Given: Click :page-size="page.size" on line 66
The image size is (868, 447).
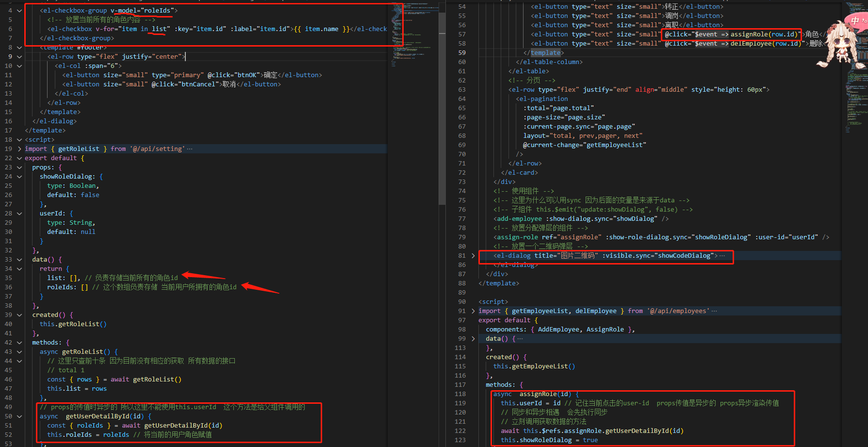Looking at the screenshot, I should [x=564, y=117].
